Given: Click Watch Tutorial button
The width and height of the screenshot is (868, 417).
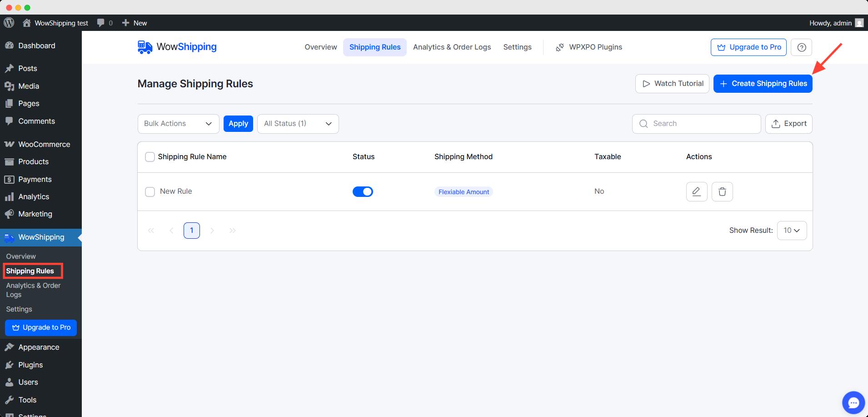Looking at the screenshot, I should tap(672, 84).
